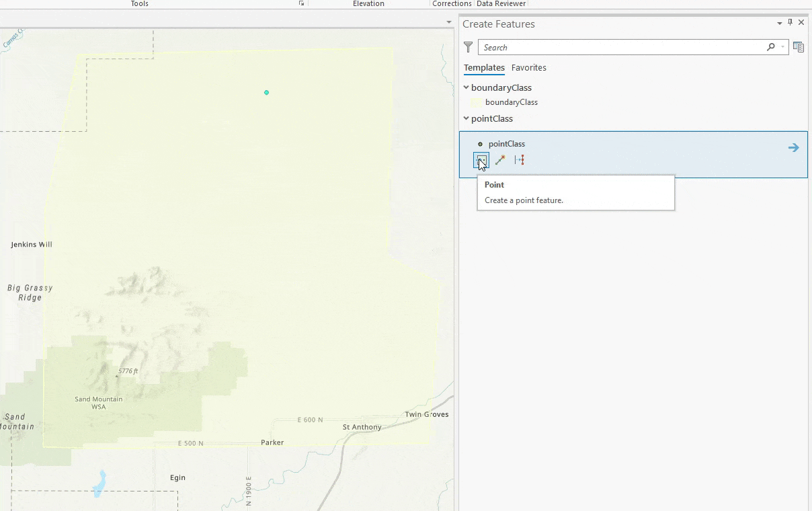Click the blue lake south of Egin

99,484
